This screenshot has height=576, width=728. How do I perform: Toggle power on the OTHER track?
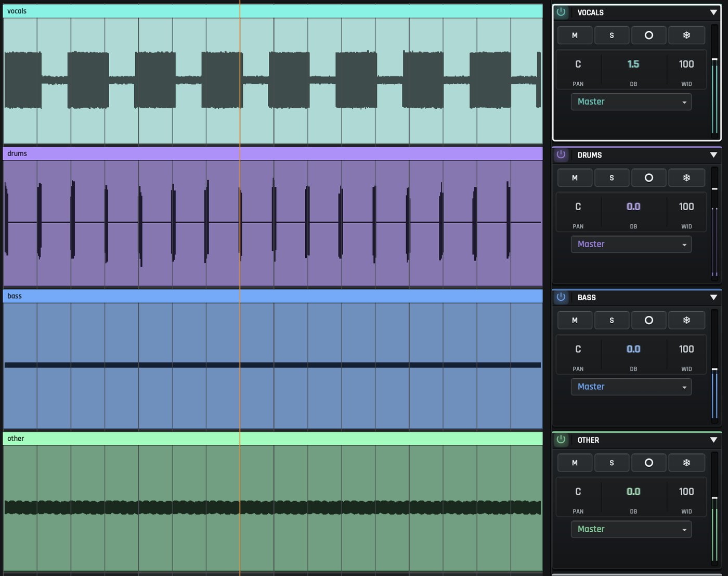561,440
